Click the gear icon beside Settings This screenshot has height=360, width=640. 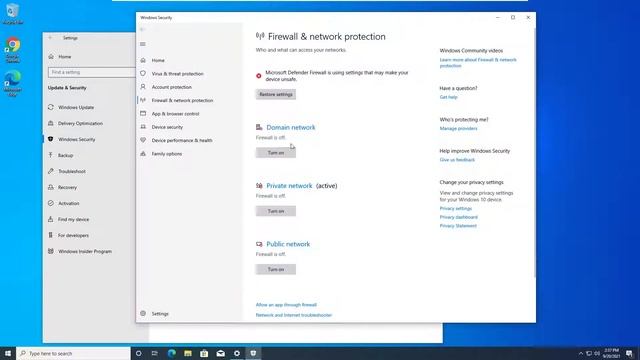tap(143, 313)
